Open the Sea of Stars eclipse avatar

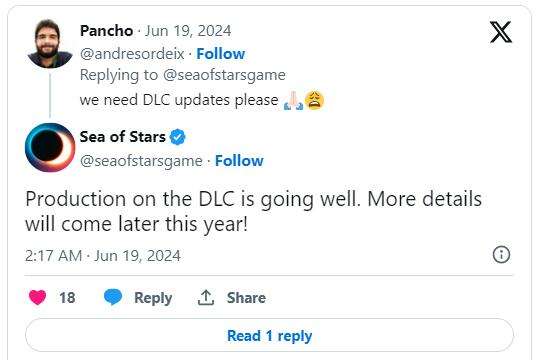(50, 147)
